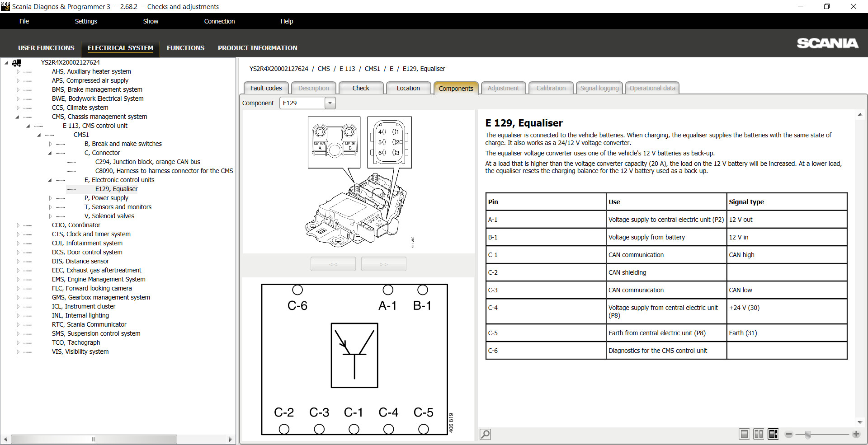Switch to single-page layout view icon
The width and height of the screenshot is (868, 445).
pyautogui.click(x=744, y=434)
